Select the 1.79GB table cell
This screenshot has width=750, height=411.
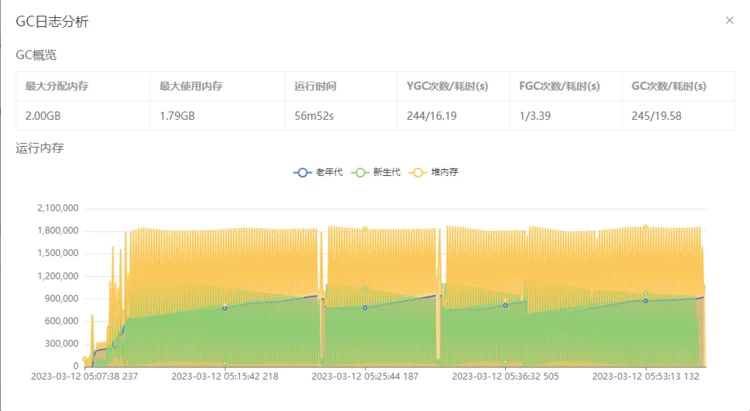(x=177, y=116)
